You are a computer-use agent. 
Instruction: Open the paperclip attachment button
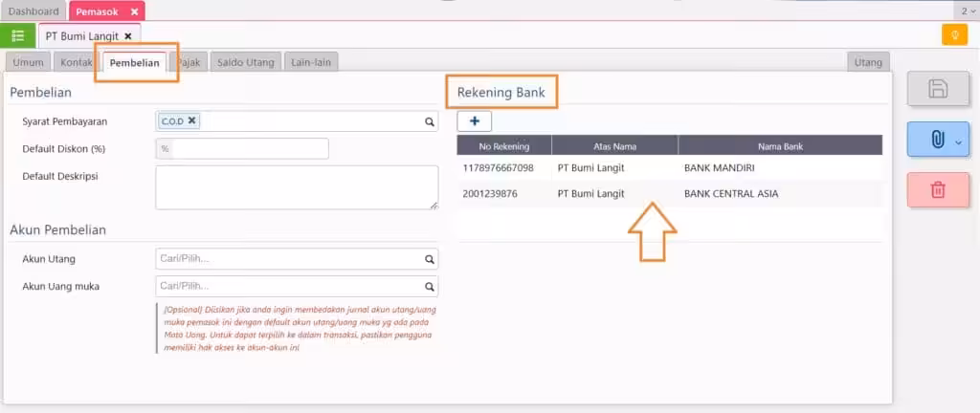938,140
